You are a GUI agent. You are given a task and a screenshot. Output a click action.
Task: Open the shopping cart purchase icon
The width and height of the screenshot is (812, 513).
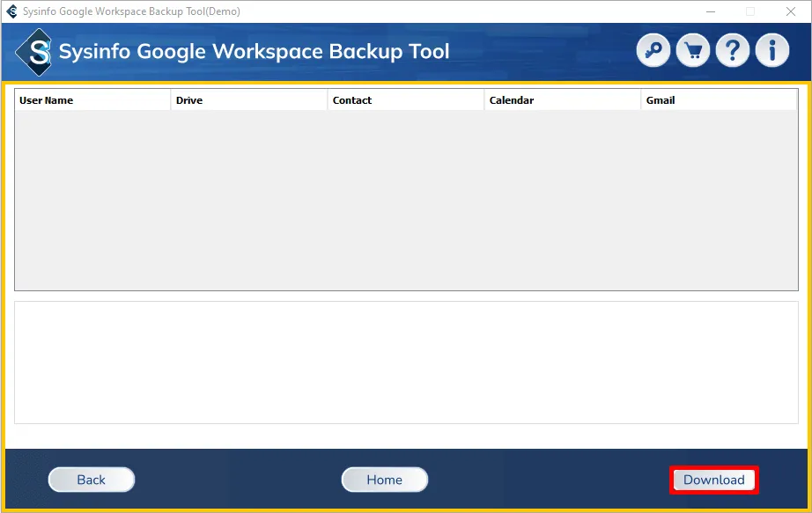693,51
